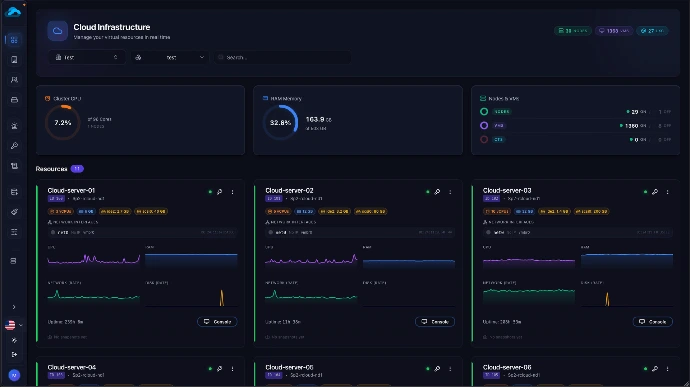
Task: Open the scroll log icon in sidebar
Action: pos(14,166)
